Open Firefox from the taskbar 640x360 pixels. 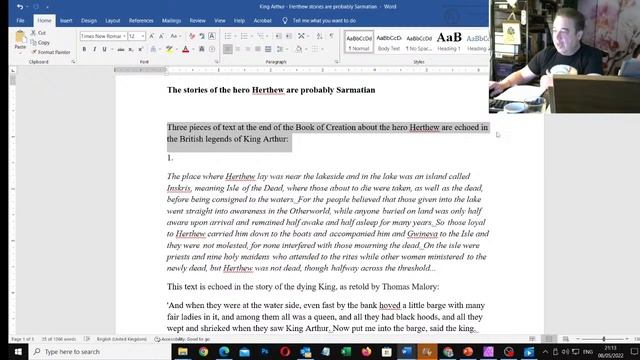(366, 351)
